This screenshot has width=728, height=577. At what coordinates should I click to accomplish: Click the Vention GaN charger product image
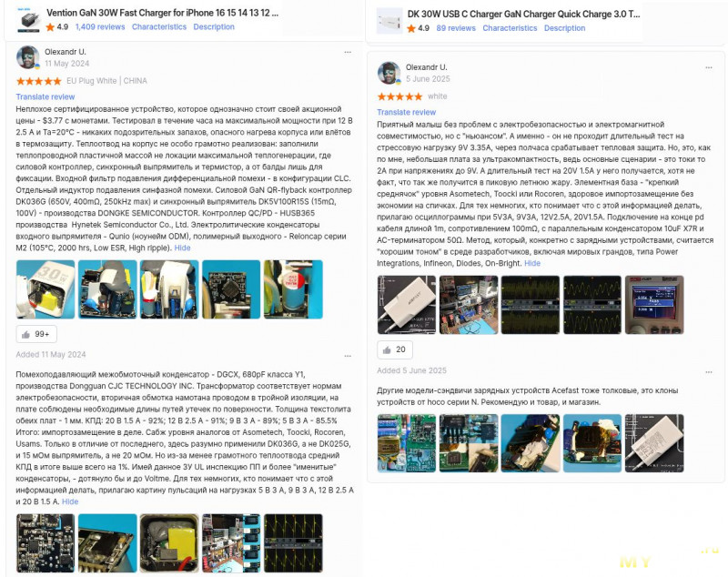[28, 20]
